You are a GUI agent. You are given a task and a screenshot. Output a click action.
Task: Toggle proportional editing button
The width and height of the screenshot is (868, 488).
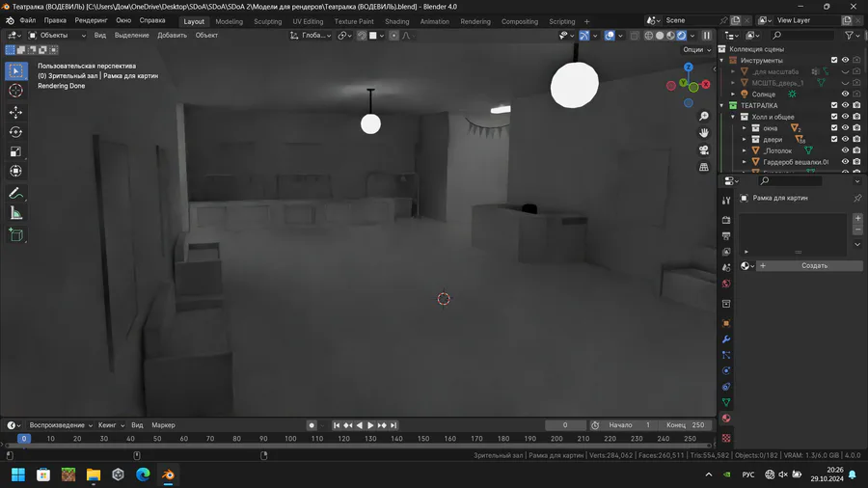coord(393,36)
